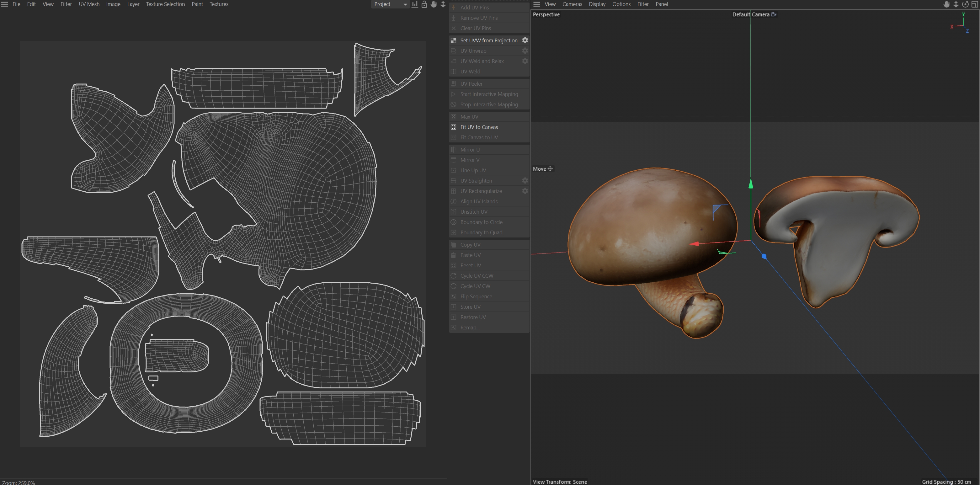The height and width of the screenshot is (485, 980).
Task: Click the UV editor histogram icon
Action: [415, 4]
